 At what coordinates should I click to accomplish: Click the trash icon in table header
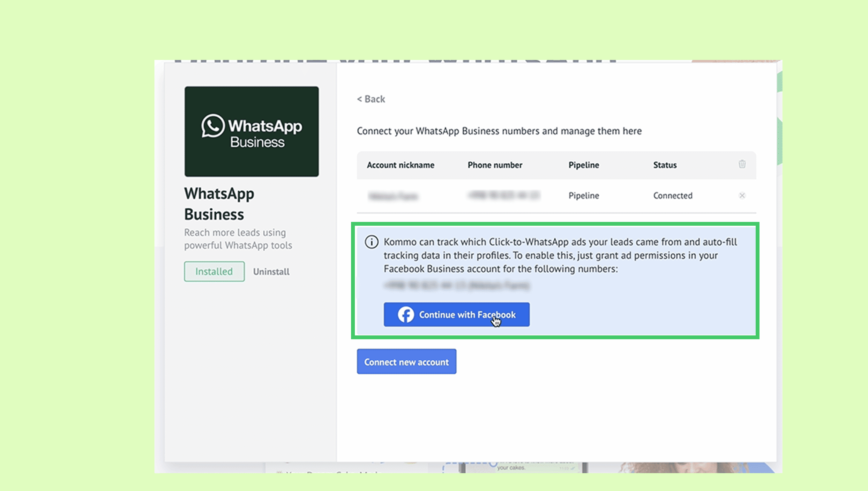pyautogui.click(x=742, y=164)
